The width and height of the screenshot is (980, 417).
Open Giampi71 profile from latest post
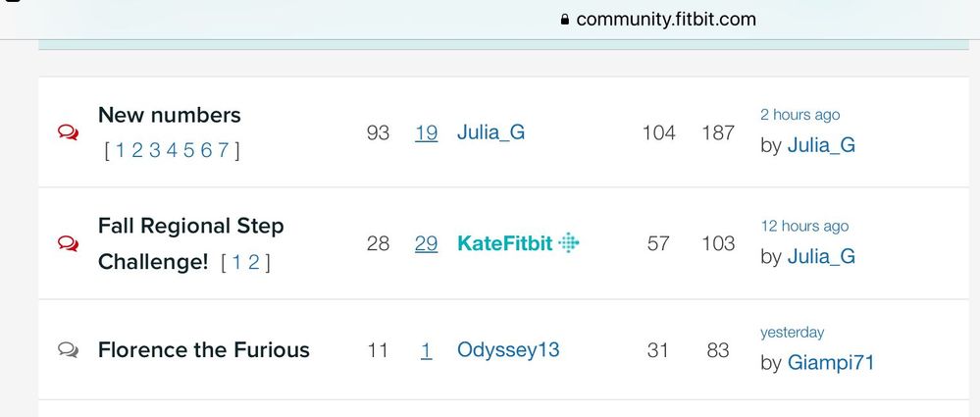point(831,363)
